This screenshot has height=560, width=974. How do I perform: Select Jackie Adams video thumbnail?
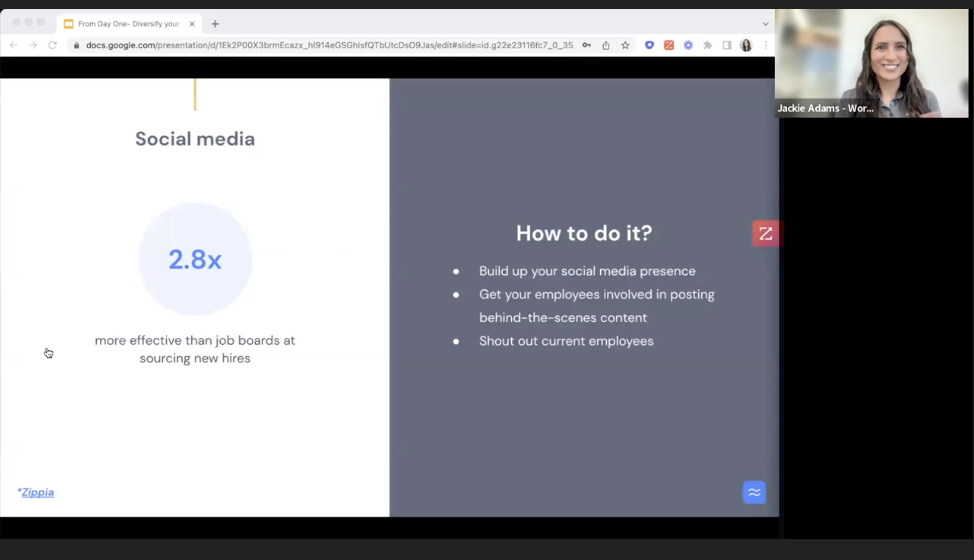[871, 63]
